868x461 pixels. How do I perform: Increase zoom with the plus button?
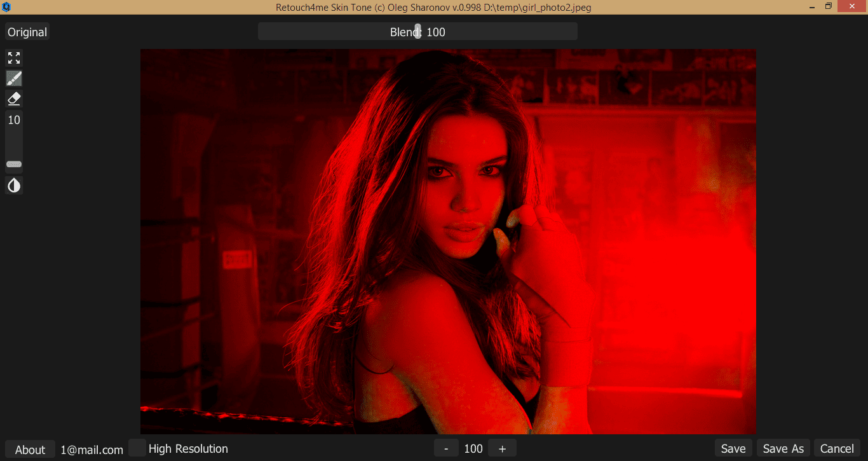[502, 448]
